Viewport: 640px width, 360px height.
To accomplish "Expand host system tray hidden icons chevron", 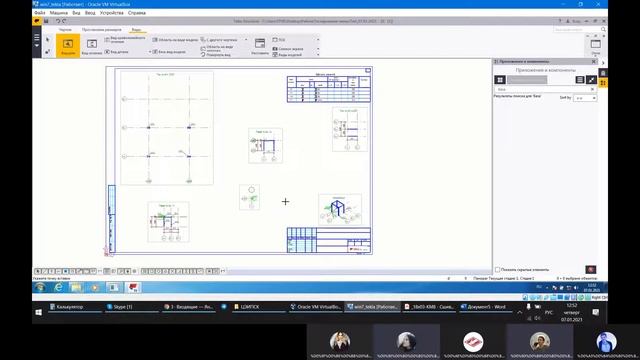I will click(x=520, y=313).
